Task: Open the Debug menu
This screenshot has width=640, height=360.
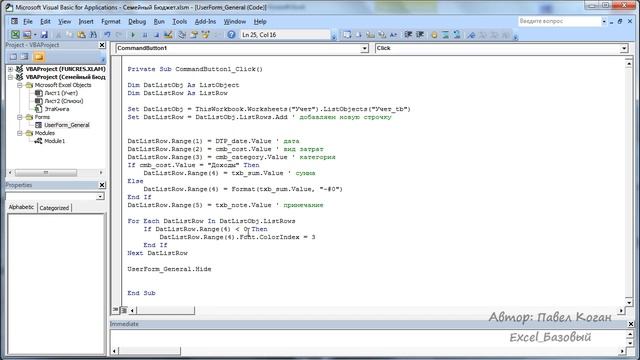Action: pos(137,21)
